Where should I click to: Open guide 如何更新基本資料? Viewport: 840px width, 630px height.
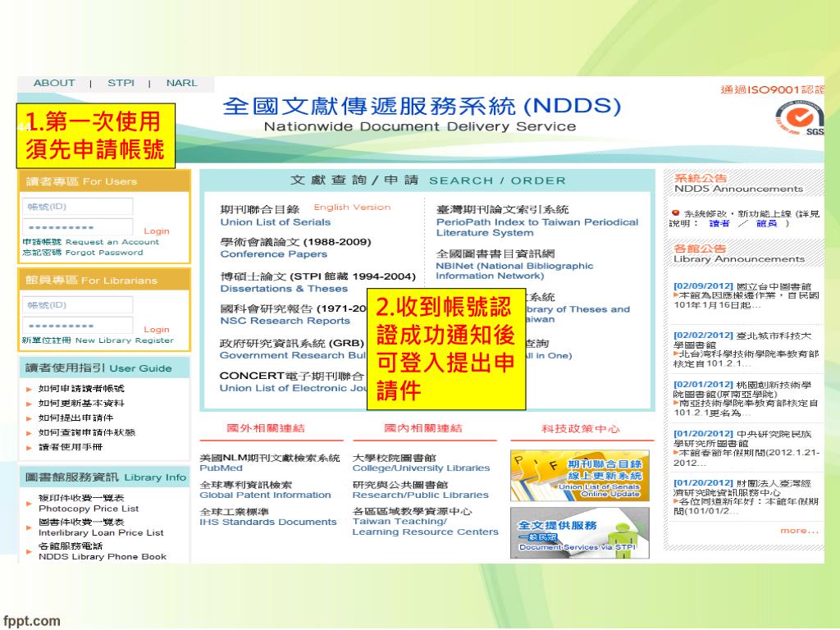[x=81, y=403]
